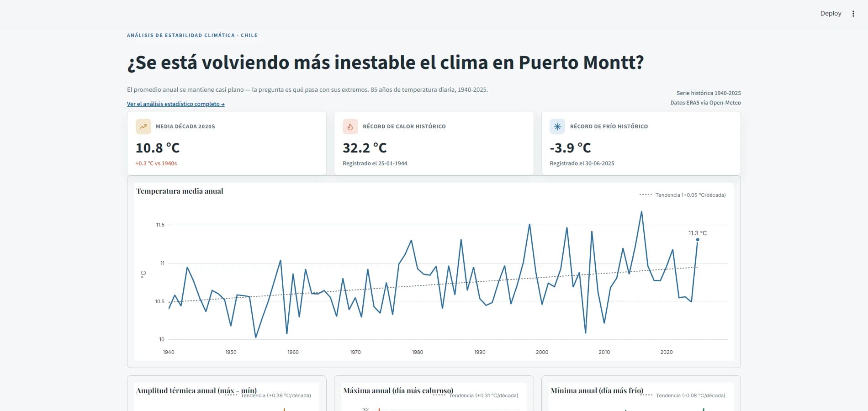
Task: Click the 'Tendencia (+0.39 °C/década)' legend
Action: pos(268,395)
